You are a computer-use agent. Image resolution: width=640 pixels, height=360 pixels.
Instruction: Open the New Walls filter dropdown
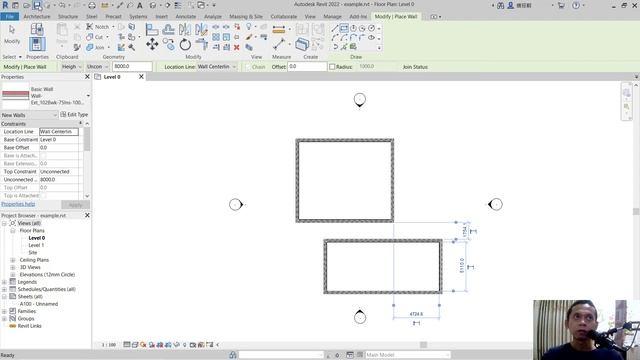29,115
